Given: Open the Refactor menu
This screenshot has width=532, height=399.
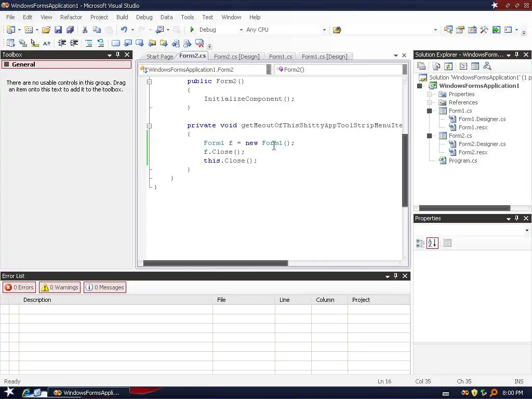Looking at the screenshot, I should (x=71, y=17).
